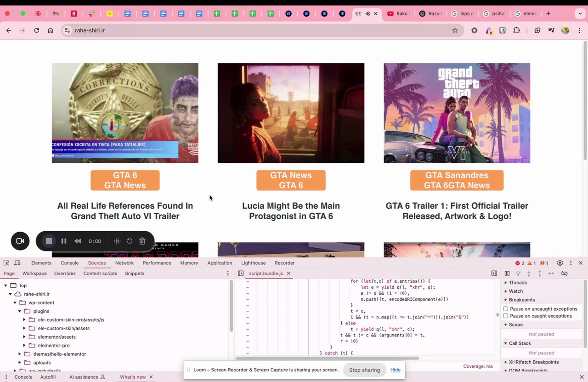View site information icon in address bar
Viewport: 588px width, 382px height.
pyautogui.click(x=67, y=30)
